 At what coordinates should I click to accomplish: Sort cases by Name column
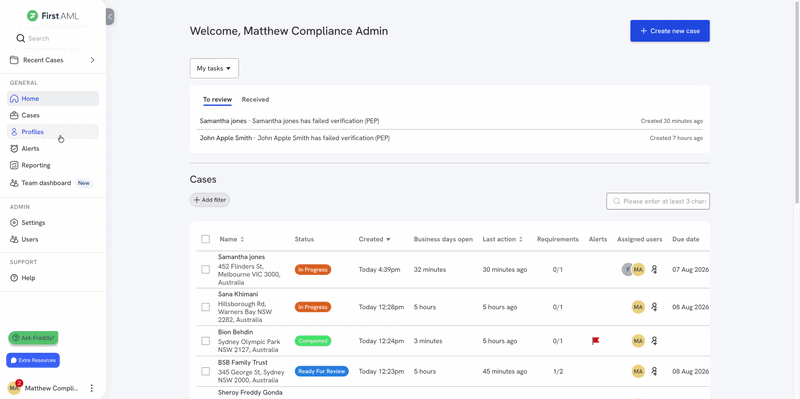click(x=232, y=239)
